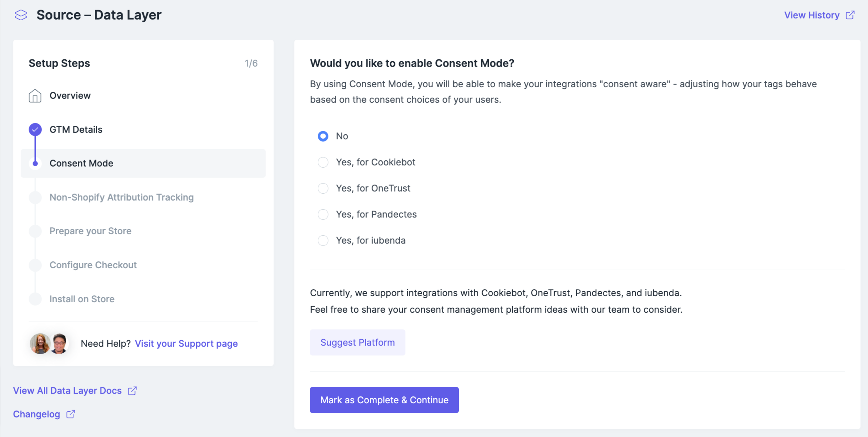Click the Changelog external link icon
The image size is (868, 437).
pos(71,414)
